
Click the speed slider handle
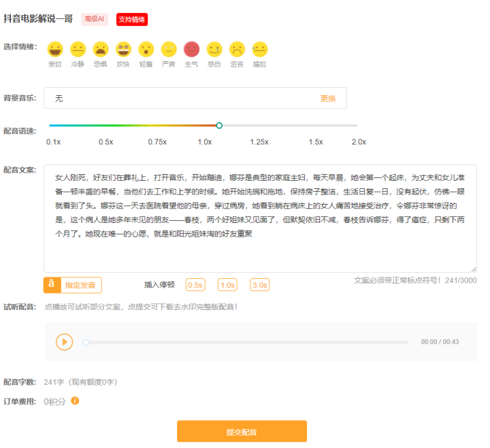click(219, 126)
